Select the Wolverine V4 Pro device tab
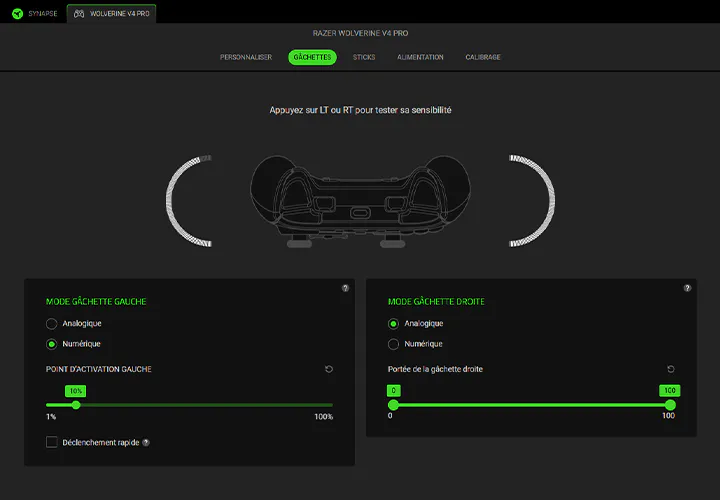 point(112,14)
